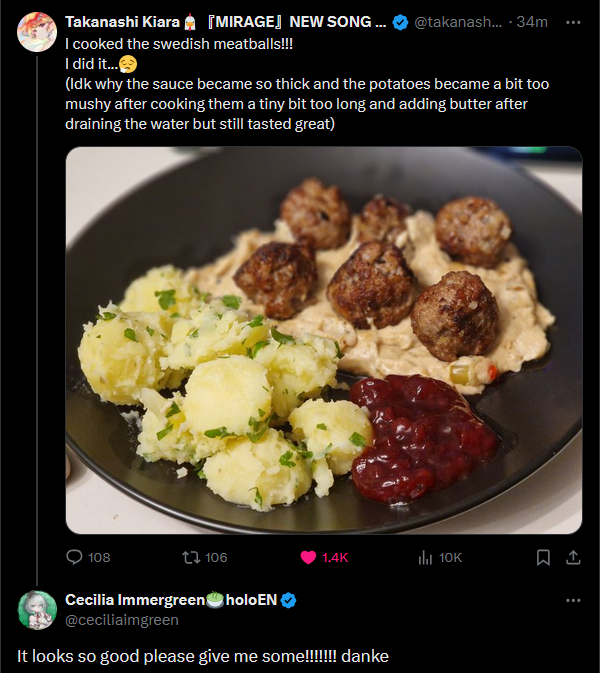Enlarge the swedish meatballs photo
The height and width of the screenshot is (673, 600).
pyautogui.click(x=324, y=340)
